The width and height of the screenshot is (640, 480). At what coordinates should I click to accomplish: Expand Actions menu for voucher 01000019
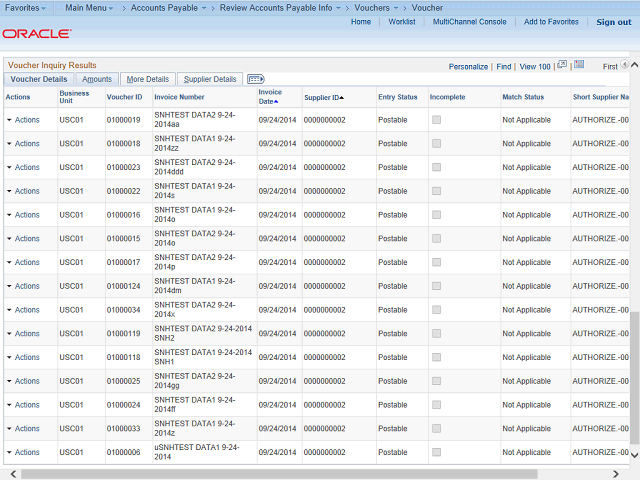22,120
